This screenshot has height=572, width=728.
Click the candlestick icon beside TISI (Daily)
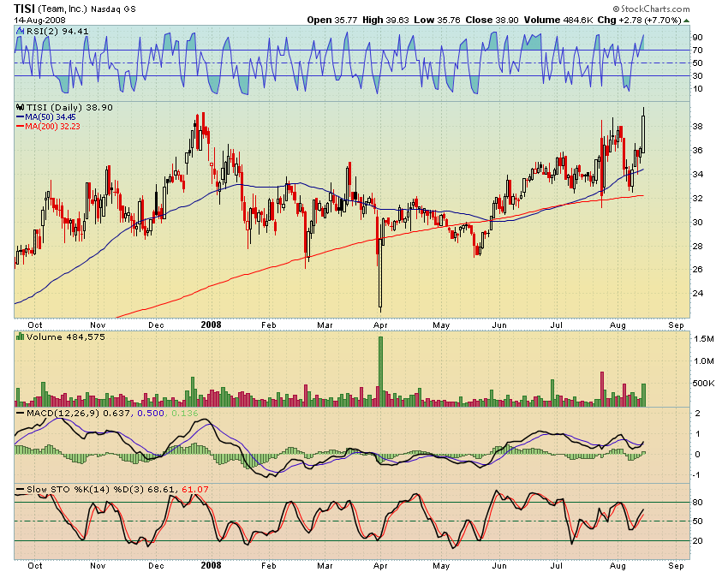tap(20, 107)
